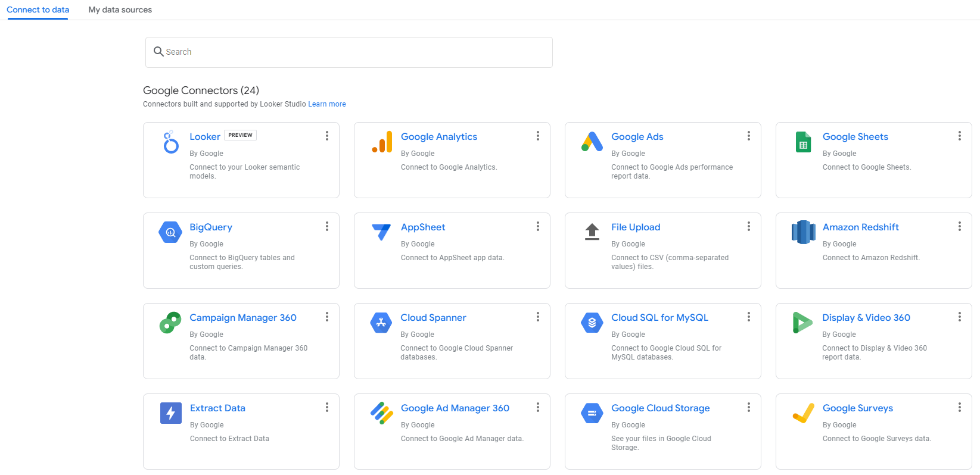Open the Cloud Spanner card three-dot menu
The height and width of the screenshot is (475, 980).
tap(538, 317)
